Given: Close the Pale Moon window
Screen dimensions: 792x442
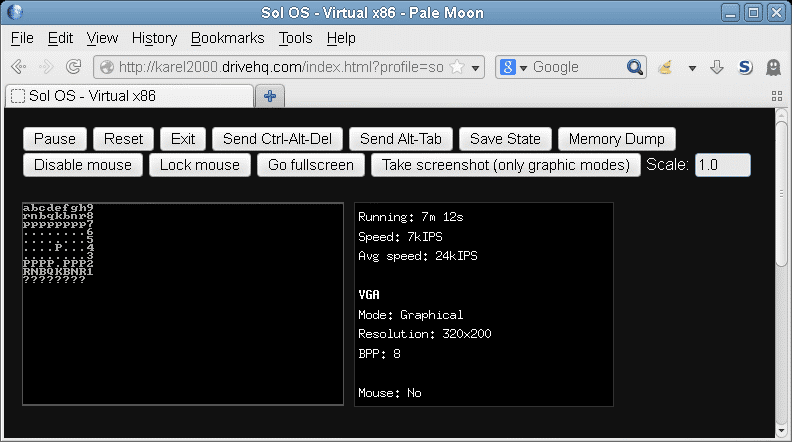Looking at the screenshot, I should pos(777,12).
